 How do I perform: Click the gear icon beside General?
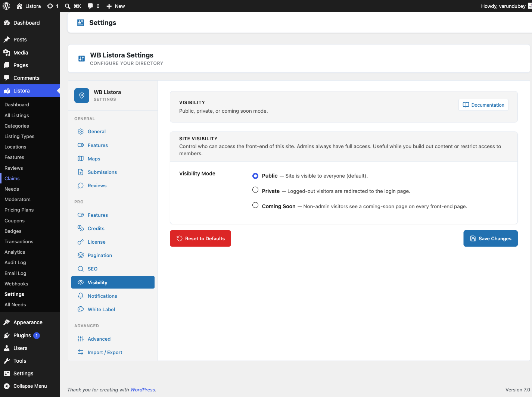tap(81, 131)
